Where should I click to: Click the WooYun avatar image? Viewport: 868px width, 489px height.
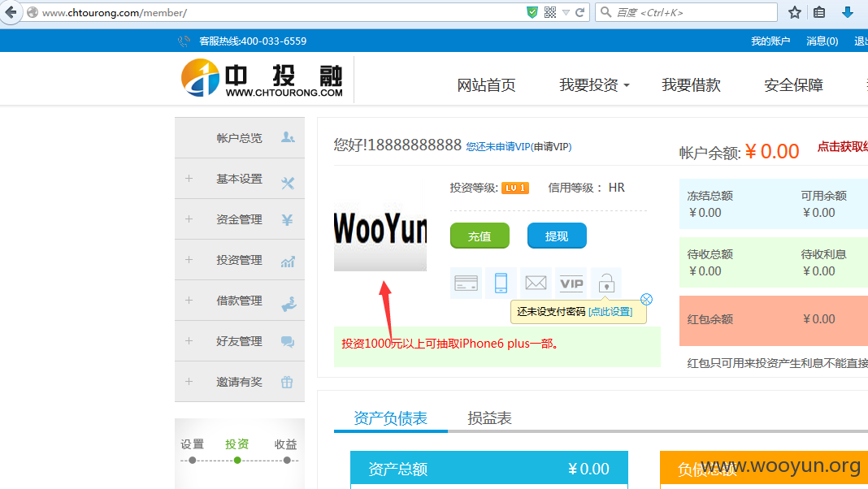380,227
